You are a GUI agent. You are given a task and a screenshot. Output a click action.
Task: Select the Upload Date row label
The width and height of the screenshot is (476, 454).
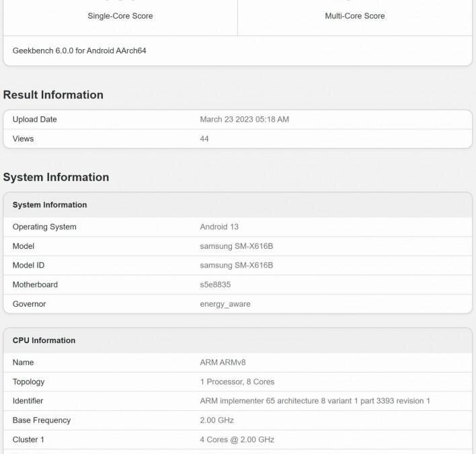(35, 120)
